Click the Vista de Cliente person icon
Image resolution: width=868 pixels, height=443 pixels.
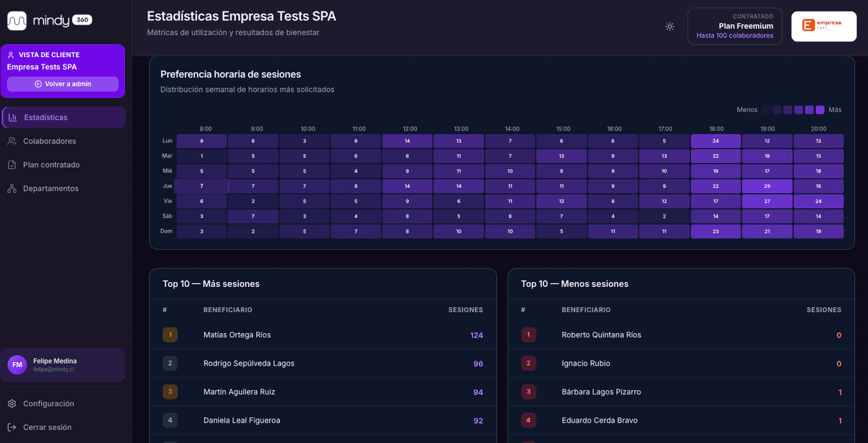[11, 55]
